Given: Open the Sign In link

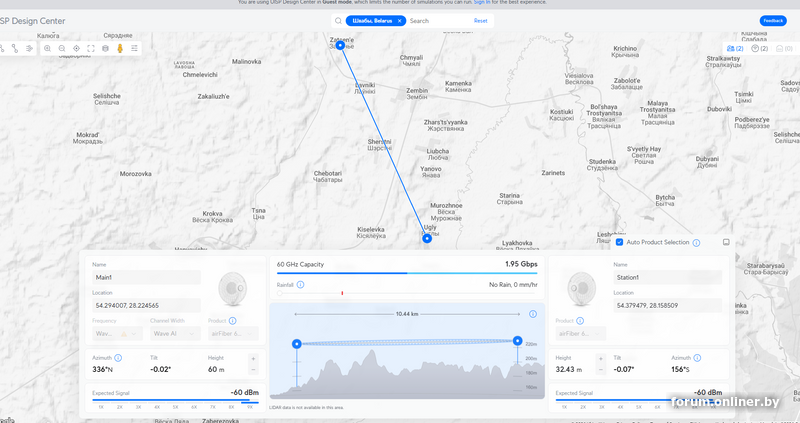Looking at the screenshot, I should [x=482, y=2].
